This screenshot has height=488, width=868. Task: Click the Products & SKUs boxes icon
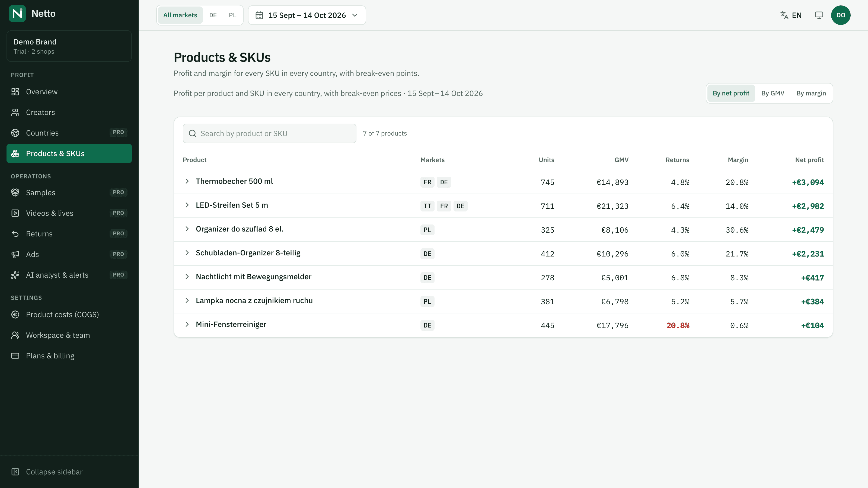[15, 153]
